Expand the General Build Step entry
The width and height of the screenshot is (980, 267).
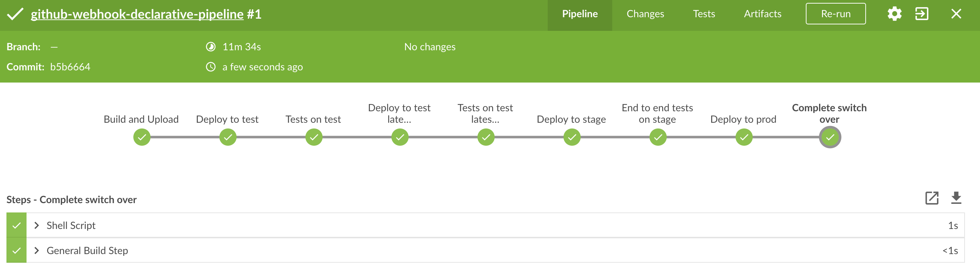pyautogui.click(x=37, y=250)
